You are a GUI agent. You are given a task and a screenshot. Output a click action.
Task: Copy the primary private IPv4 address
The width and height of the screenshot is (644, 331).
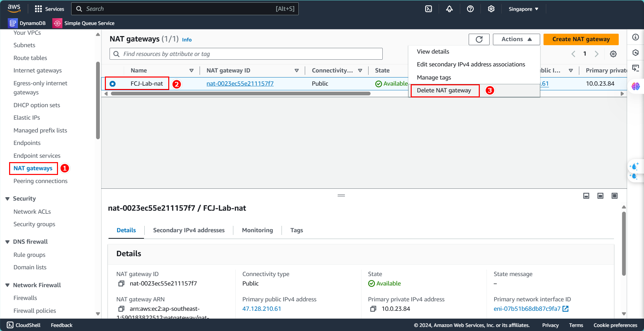click(x=373, y=309)
